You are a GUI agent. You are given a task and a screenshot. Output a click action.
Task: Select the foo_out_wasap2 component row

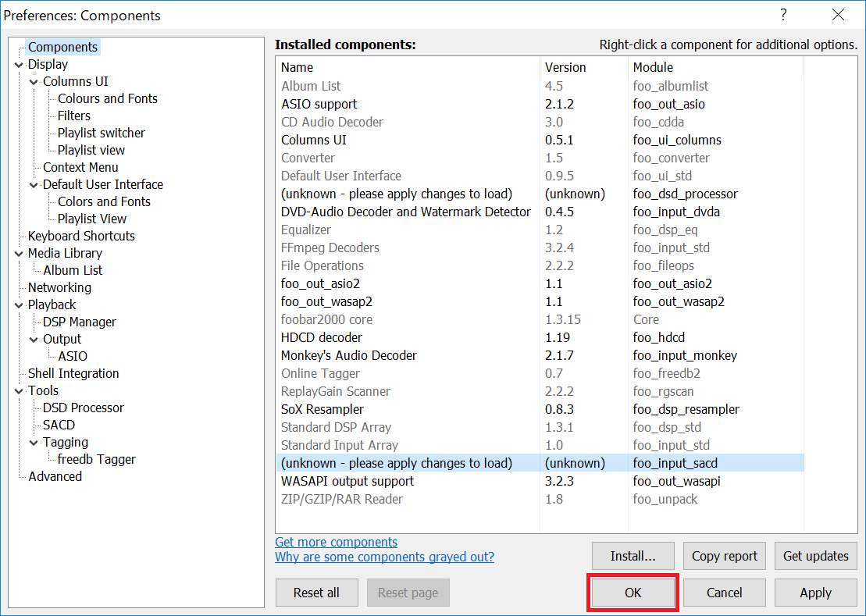[x=540, y=301]
